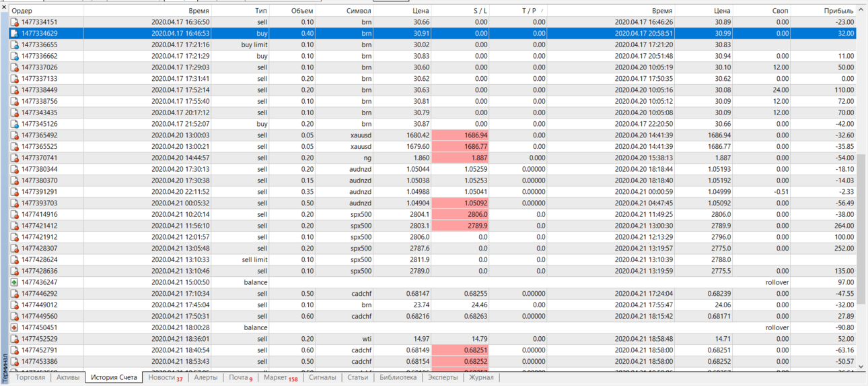Click the order icon for 1477365492
Screen dimensions: 868x386
pos(14,135)
